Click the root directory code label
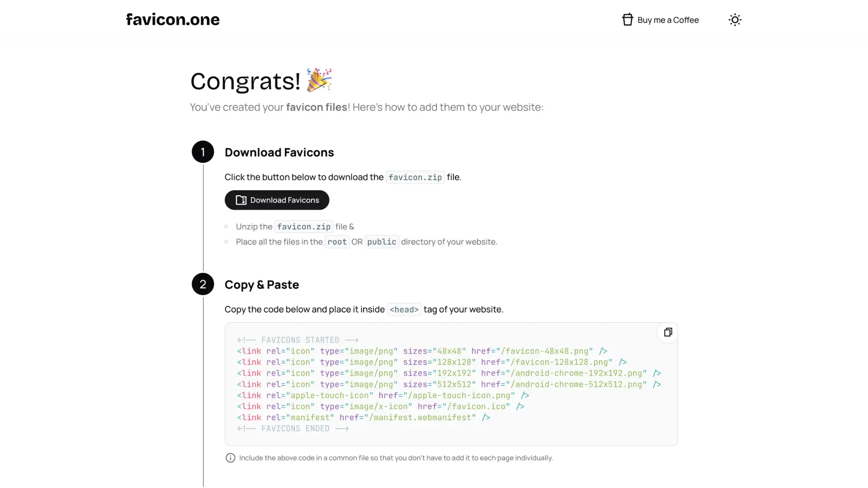This screenshot has height=488, width=868. 337,242
